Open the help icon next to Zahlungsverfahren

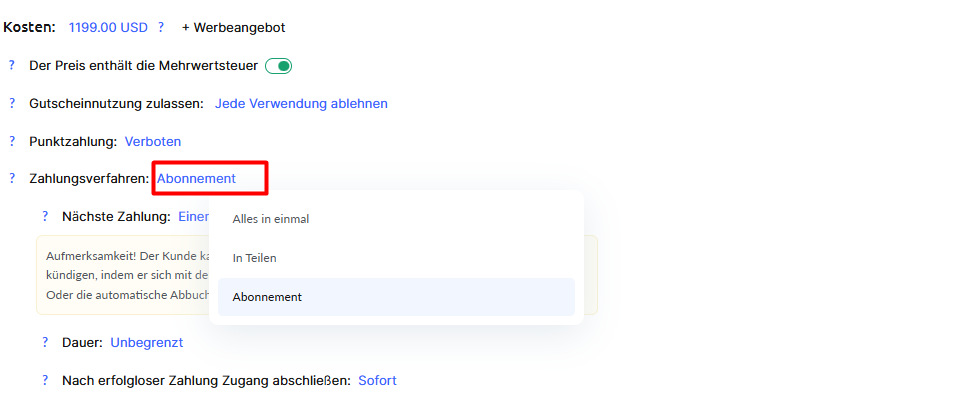pos(12,179)
